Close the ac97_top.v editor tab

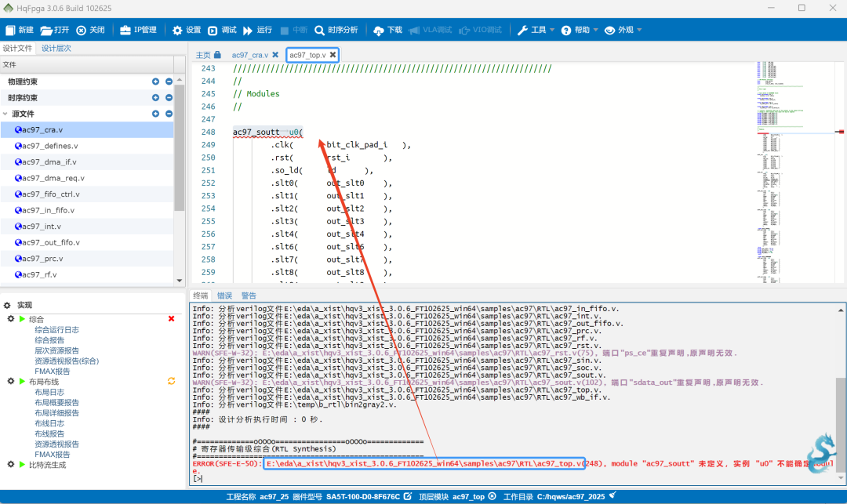(x=333, y=55)
